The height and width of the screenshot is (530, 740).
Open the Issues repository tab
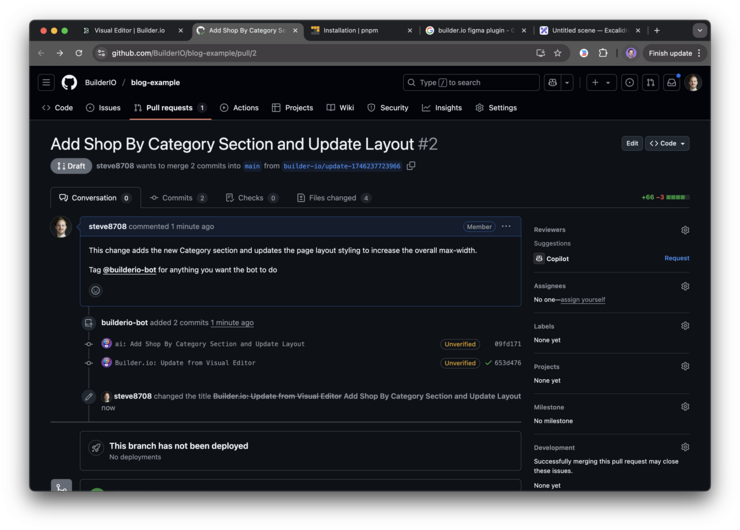coord(103,108)
